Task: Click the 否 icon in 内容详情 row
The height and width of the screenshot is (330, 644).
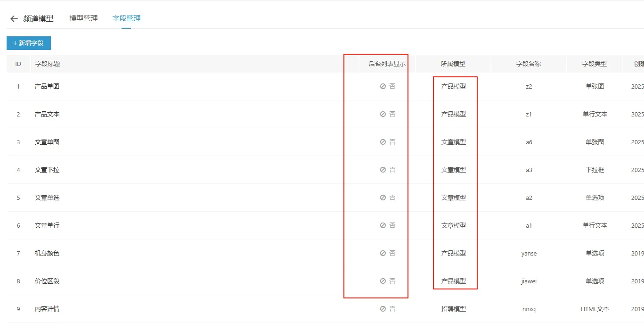Action: click(383, 309)
